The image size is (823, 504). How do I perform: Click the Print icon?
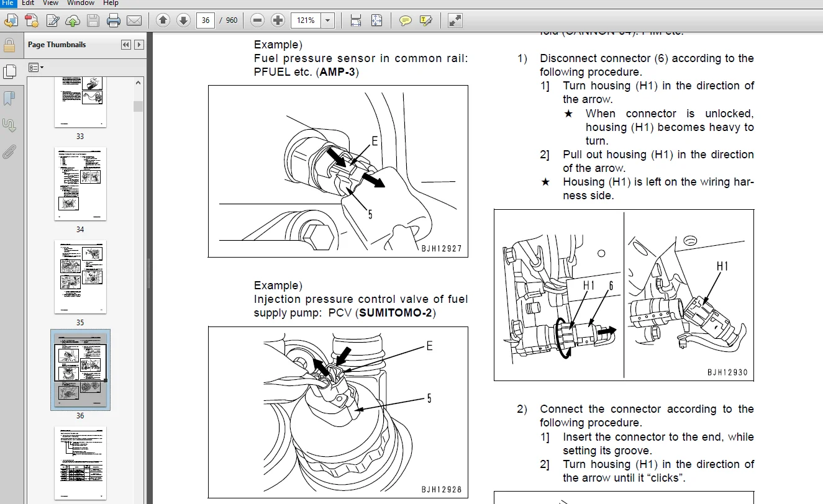(114, 21)
